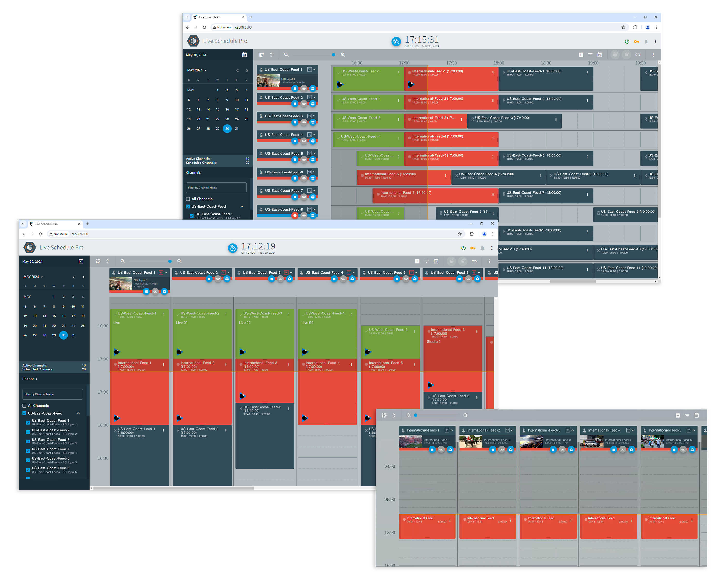Uncheck US-East-Coast-Feed-3 in the channel list

click(28, 441)
